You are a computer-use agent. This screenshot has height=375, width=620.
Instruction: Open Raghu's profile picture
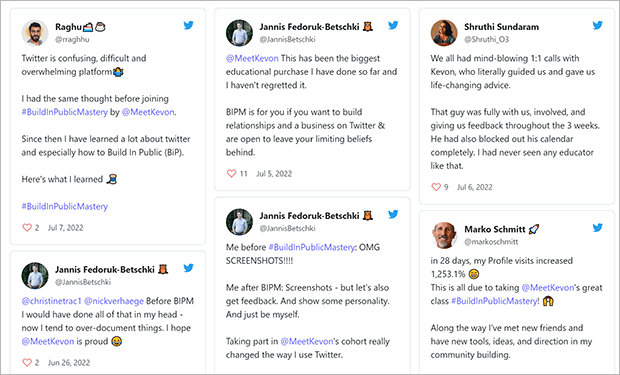tap(35, 33)
